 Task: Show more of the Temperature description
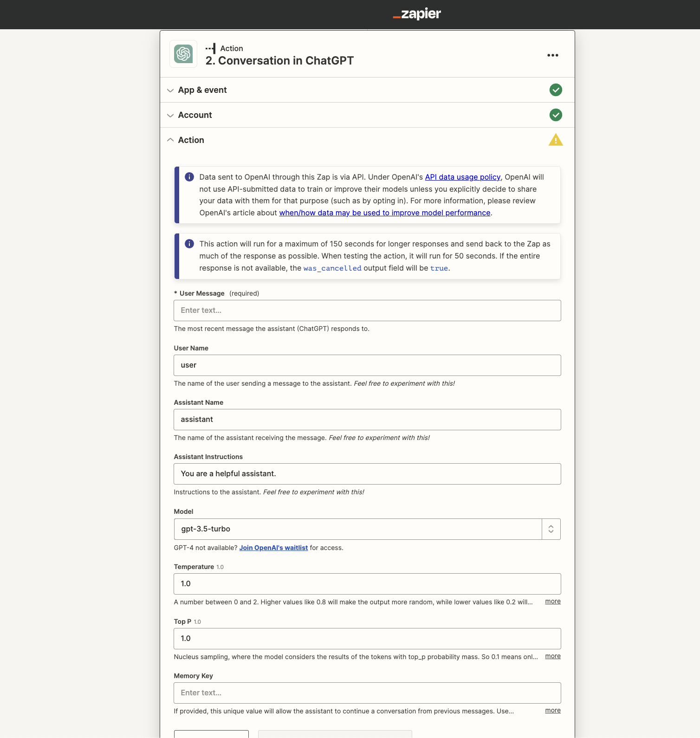click(x=553, y=601)
